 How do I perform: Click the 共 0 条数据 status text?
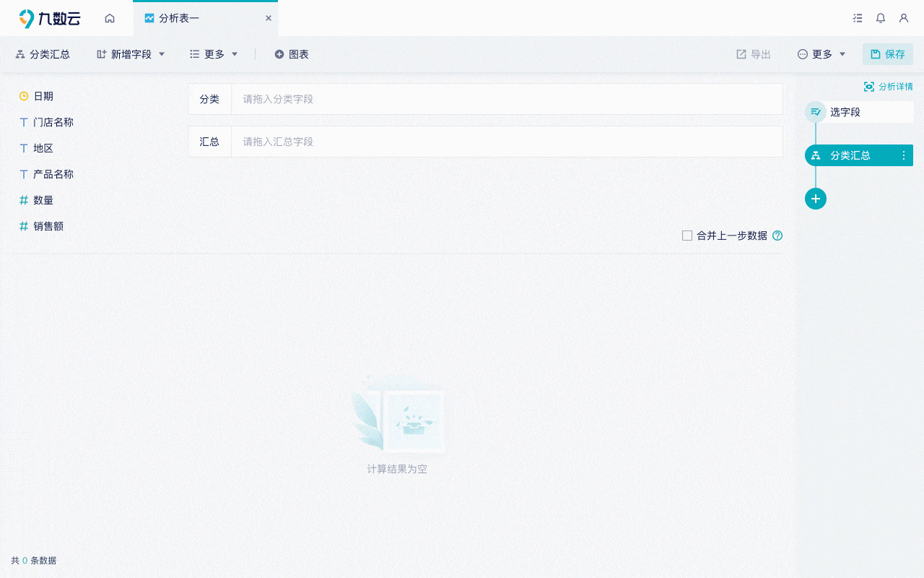click(x=34, y=561)
